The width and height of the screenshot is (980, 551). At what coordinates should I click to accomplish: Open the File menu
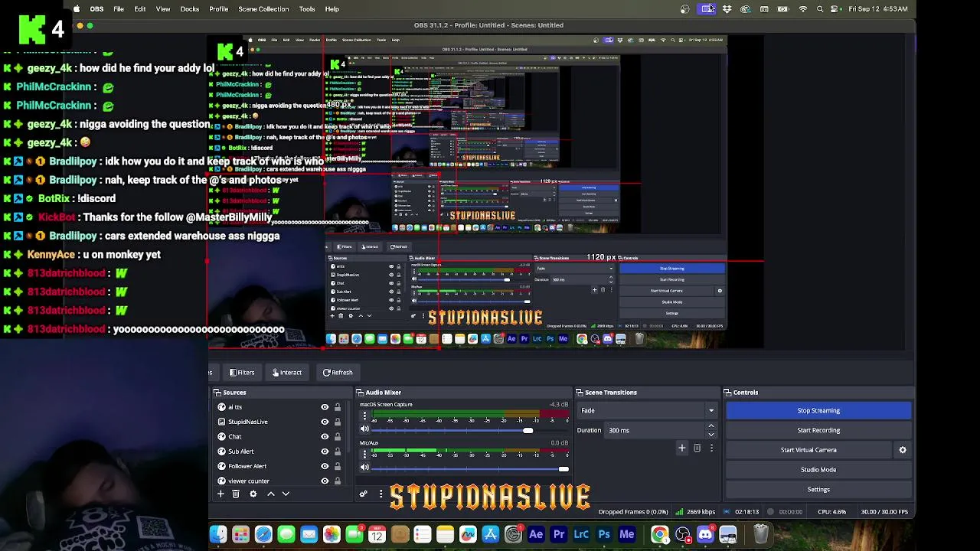(x=119, y=9)
